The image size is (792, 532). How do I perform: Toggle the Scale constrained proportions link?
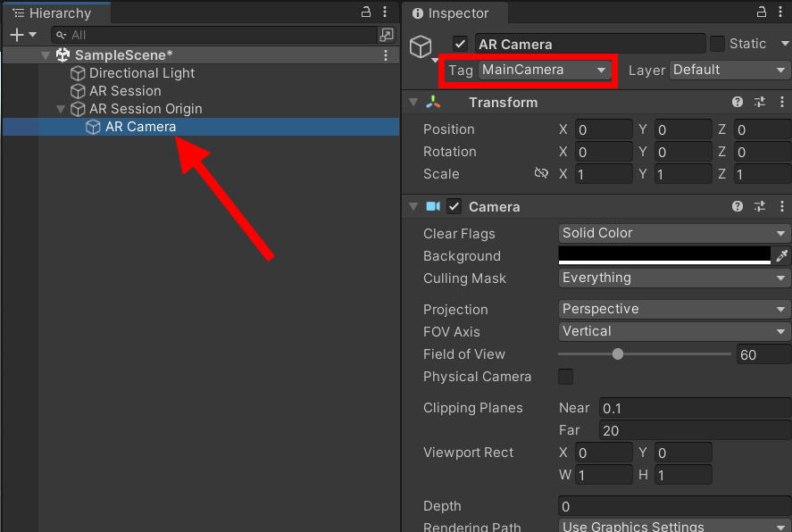541,173
